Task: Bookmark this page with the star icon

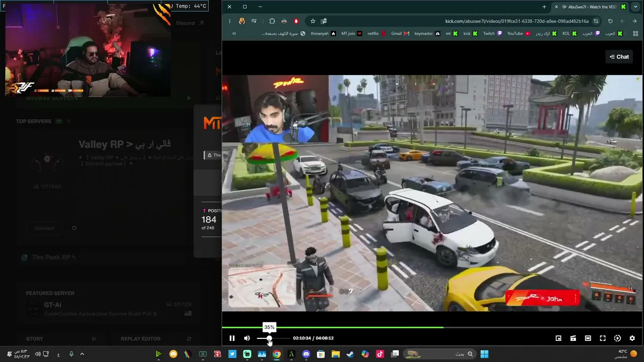Action: pos(313,21)
